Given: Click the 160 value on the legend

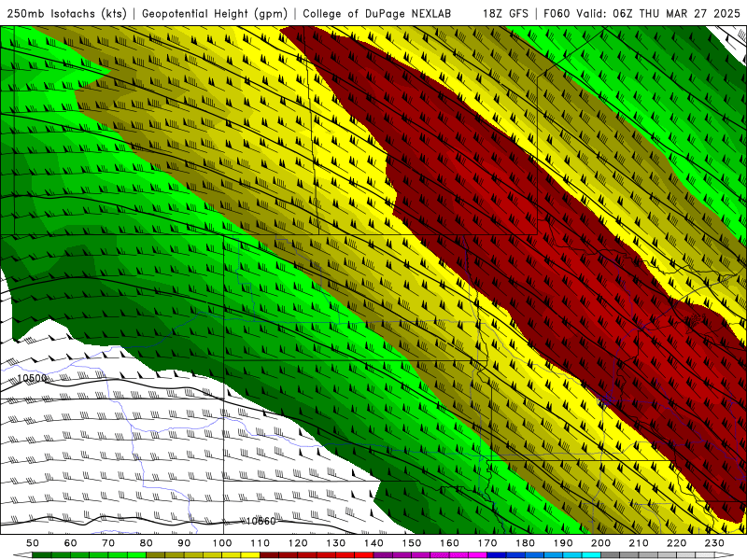Looking at the screenshot, I should 449,543.
